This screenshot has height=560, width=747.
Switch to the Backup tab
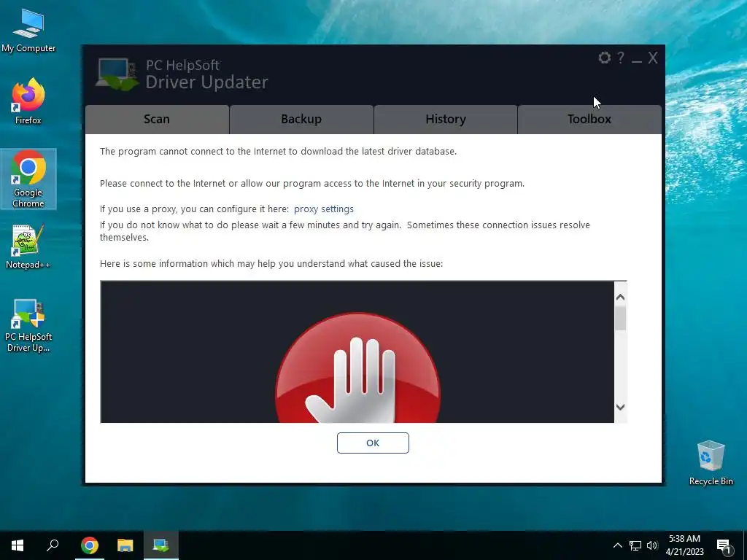point(301,119)
